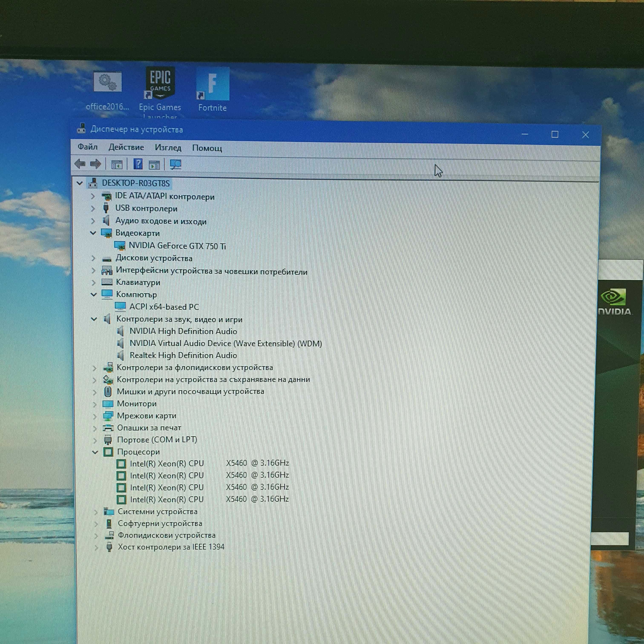Select NVIDIA Virtual Audio Device (Wave Extensible)
Image resolution: width=644 pixels, height=644 pixels.
click(226, 343)
